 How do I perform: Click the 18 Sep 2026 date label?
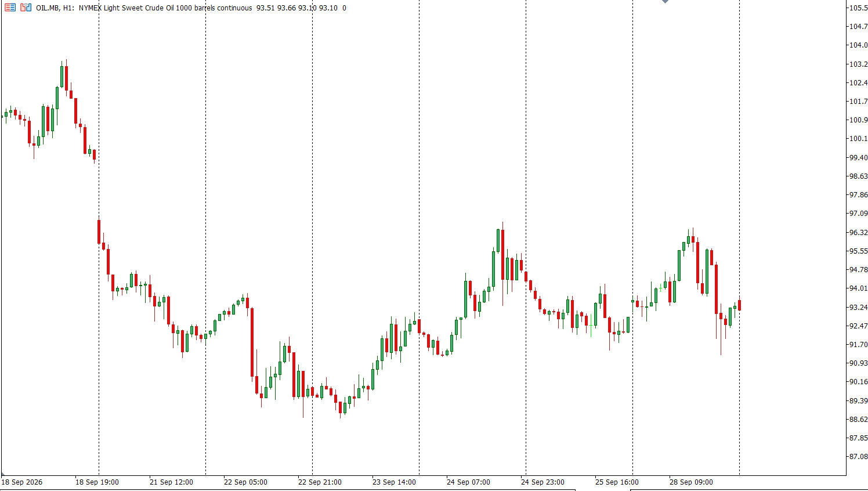(x=22, y=482)
